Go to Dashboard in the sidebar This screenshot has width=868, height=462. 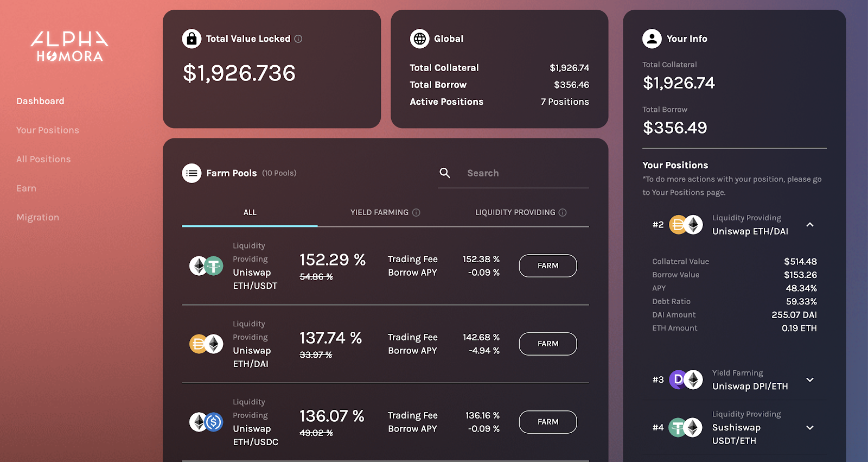pyautogui.click(x=40, y=101)
